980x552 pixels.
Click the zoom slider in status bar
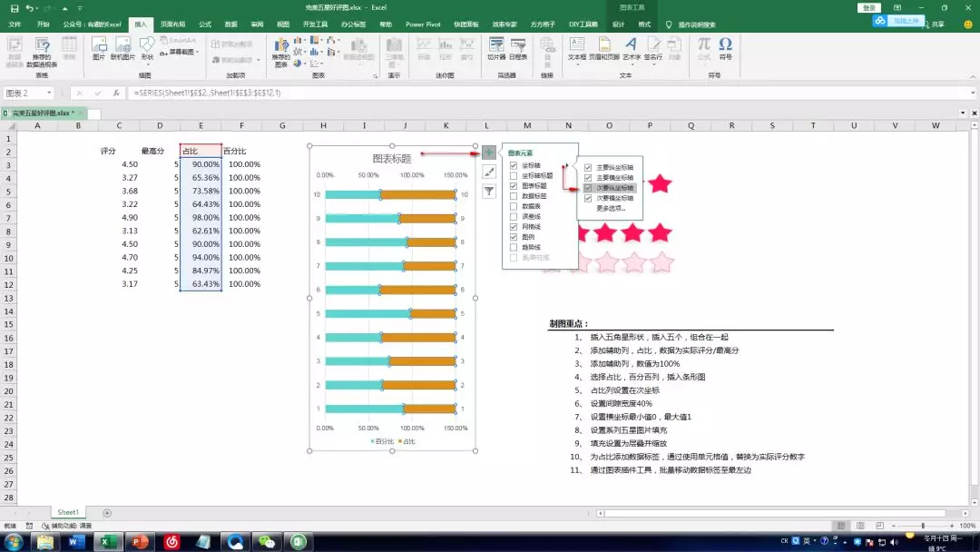(x=923, y=526)
